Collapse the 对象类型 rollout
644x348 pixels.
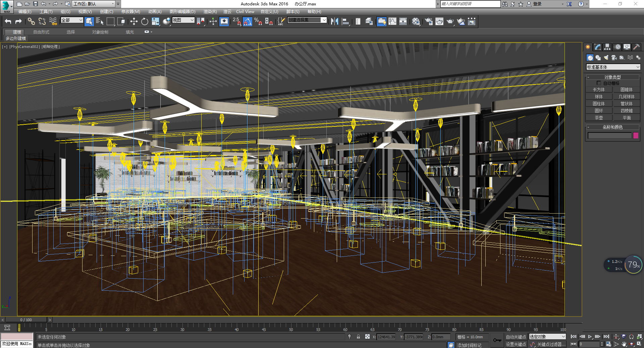(x=612, y=77)
